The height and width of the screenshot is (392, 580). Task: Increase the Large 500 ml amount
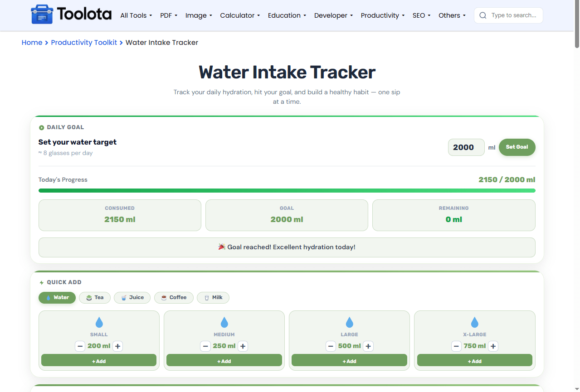(x=368, y=346)
